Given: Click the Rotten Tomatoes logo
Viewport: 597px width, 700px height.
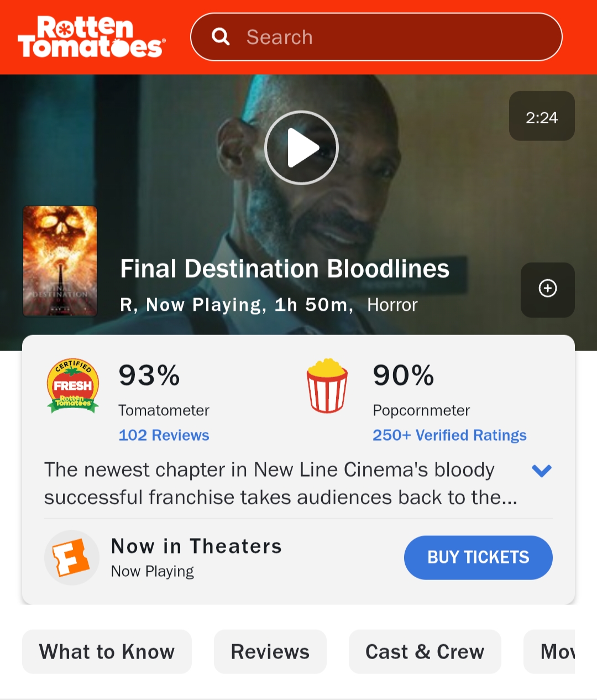Looking at the screenshot, I should tap(92, 36).
